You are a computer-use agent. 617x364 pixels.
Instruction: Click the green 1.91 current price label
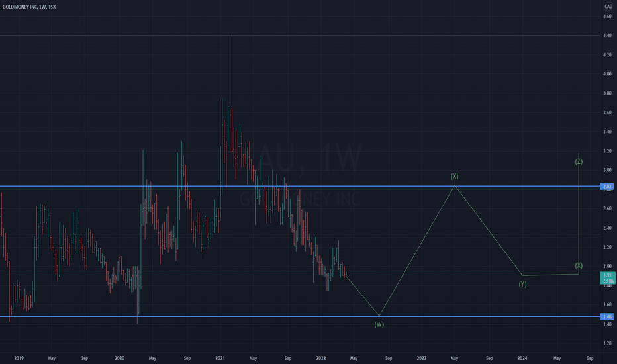[608, 278]
